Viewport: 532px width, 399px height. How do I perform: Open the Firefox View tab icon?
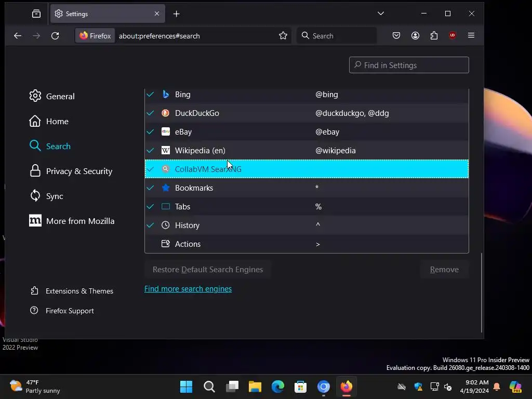pyautogui.click(x=36, y=14)
